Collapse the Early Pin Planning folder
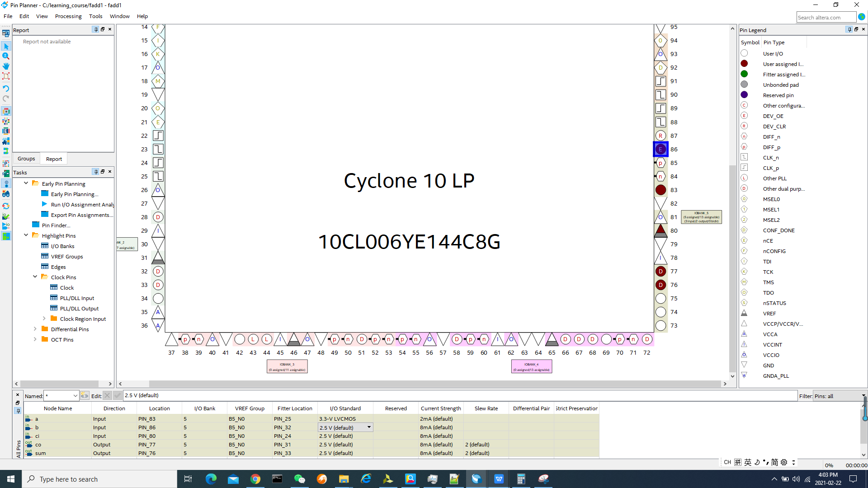This screenshot has height=488, width=868. coord(26,183)
